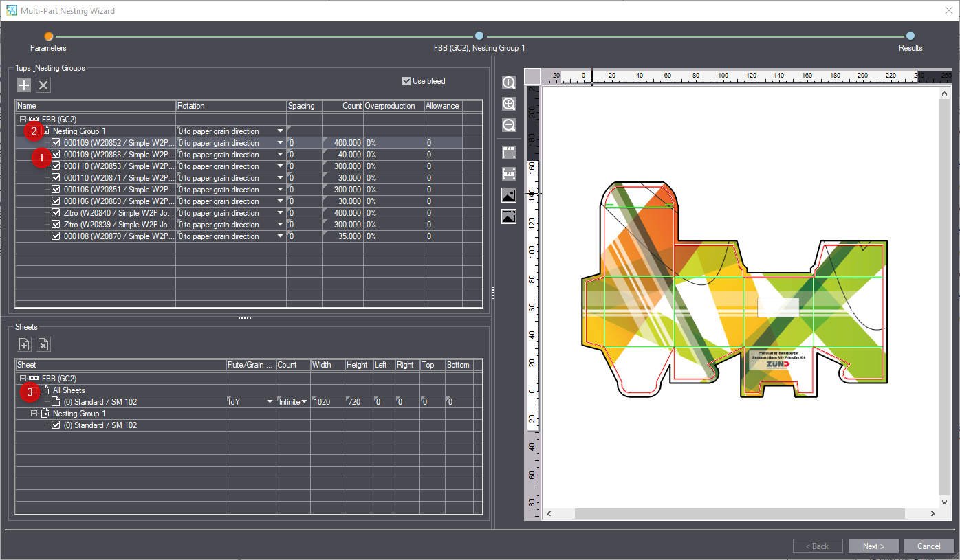
Task: Click the remove sheet icon
Action: 43,344
